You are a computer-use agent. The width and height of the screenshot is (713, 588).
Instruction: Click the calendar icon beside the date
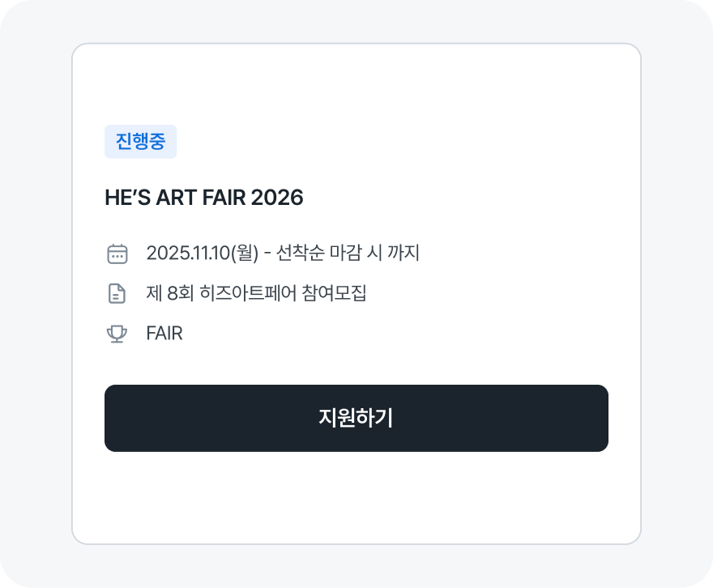pos(117,254)
